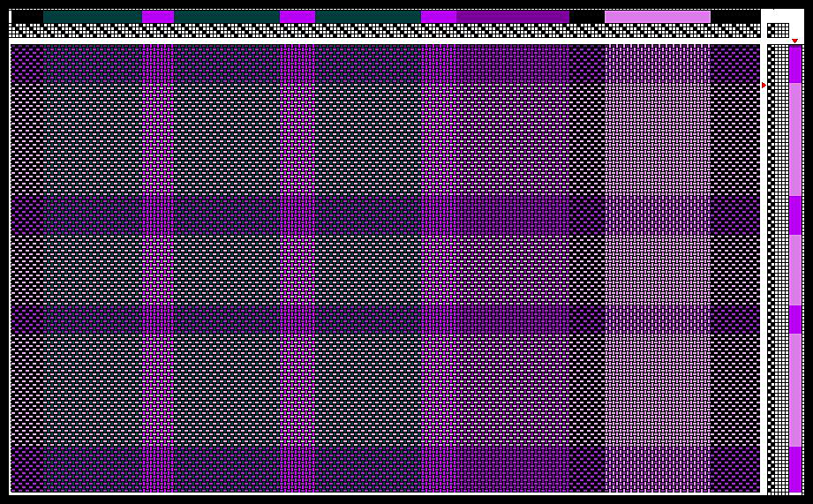Click the treadling grid column beside the weft colors

tap(778, 269)
